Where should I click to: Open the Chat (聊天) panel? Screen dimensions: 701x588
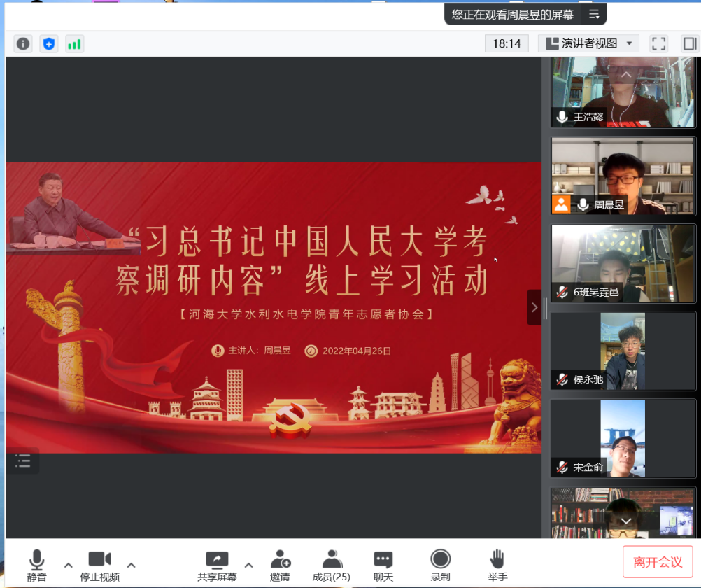(383, 566)
